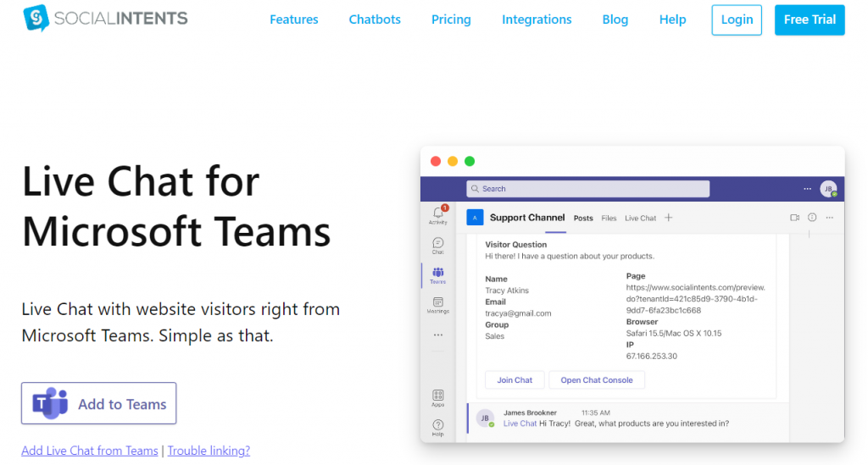Click the sidebar more options ellipsis
868x465 pixels.
coord(438,335)
